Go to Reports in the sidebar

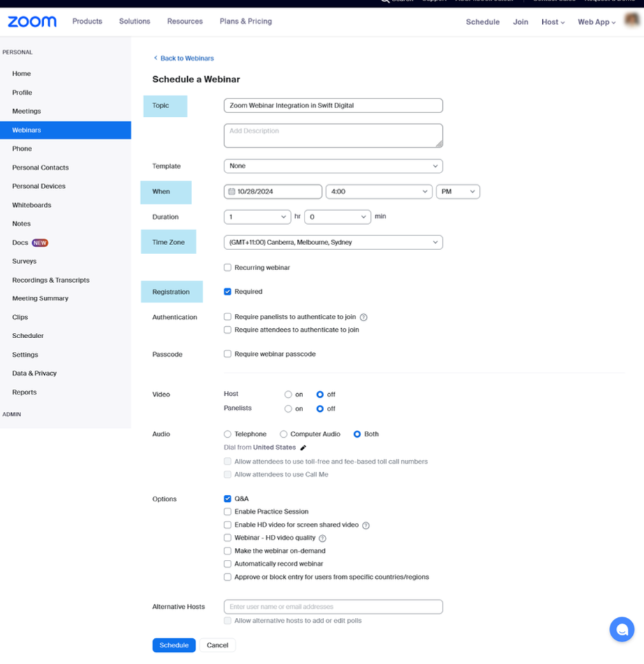(x=24, y=392)
